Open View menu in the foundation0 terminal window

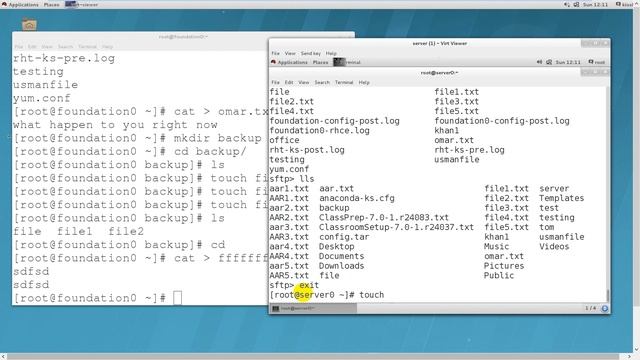point(47,47)
